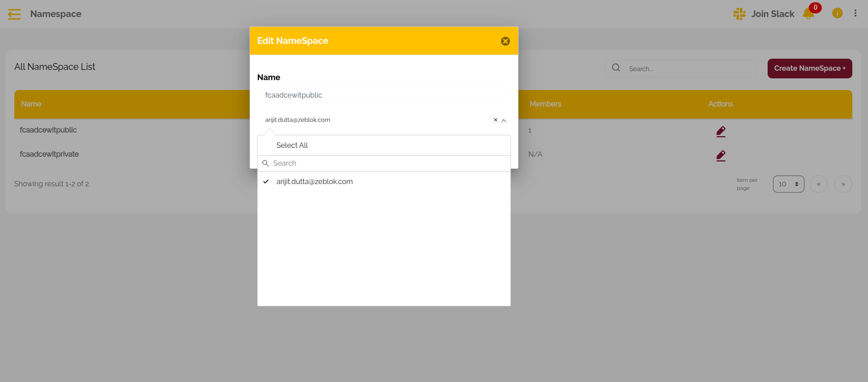Focus the namespace Name input field
The width and height of the screenshot is (868, 382).
pos(384,95)
